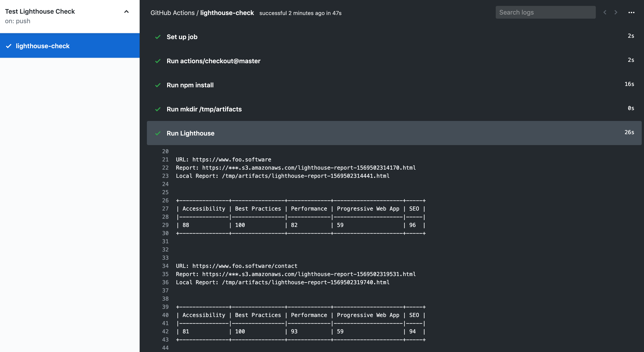This screenshot has height=352, width=644.
Task: Click the right navigation arrow icon
Action: (615, 12)
